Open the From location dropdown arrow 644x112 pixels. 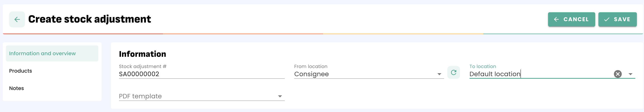[x=439, y=74]
